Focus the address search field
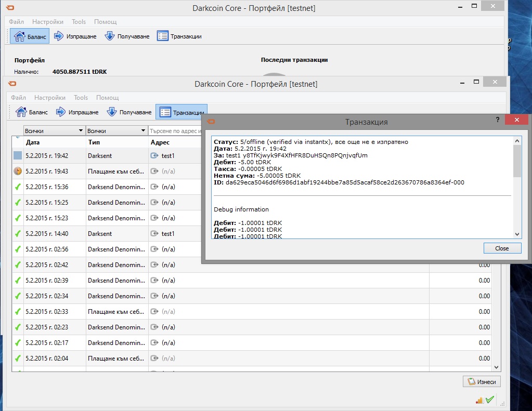Viewport: 532px width, 411px height. (175, 130)
